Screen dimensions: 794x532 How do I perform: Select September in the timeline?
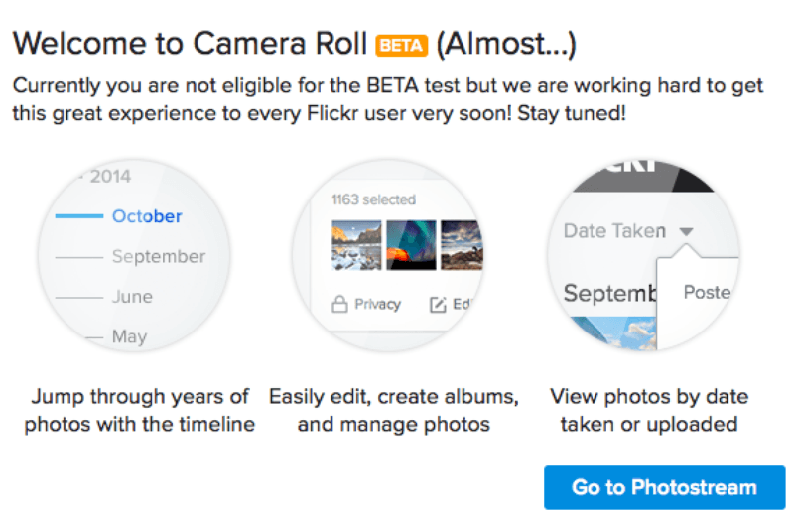pyautogui.click(x=158, y=256)
